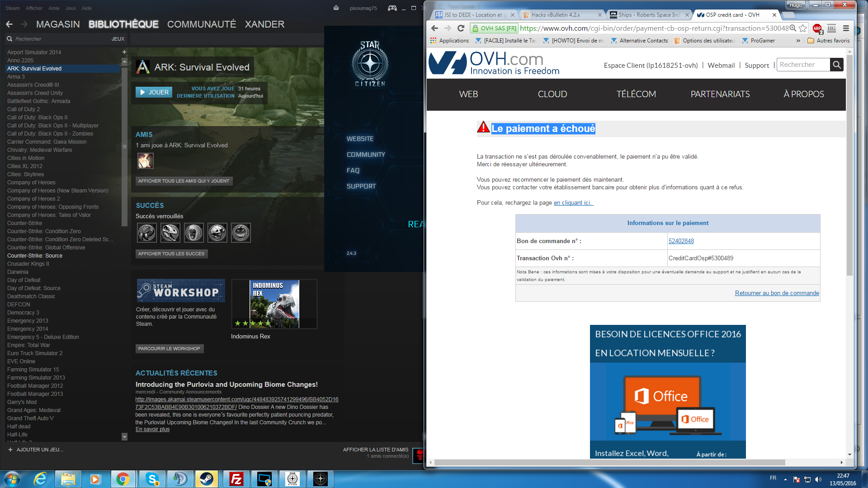Bookmark page with star icon

click(x=803, y=28)
